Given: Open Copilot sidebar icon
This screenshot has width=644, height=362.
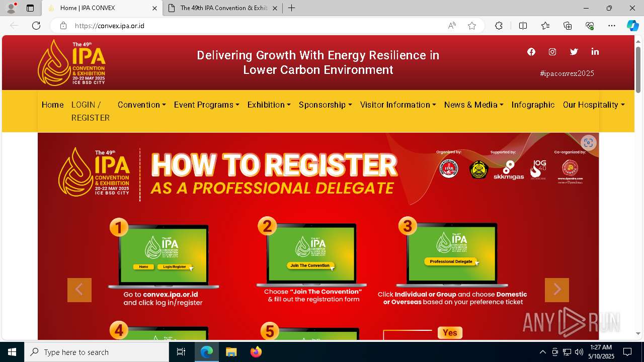Looking at the screenshot, I should click(x=632, y=26).
